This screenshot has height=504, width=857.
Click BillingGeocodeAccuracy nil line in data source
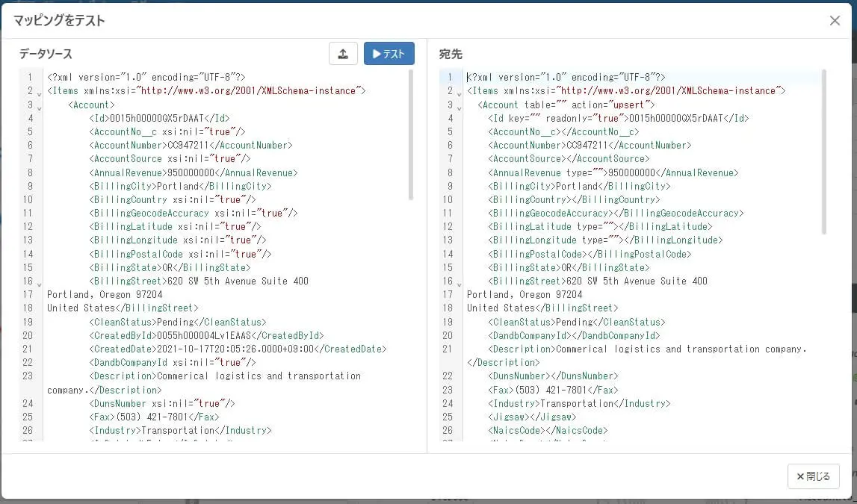194,213
